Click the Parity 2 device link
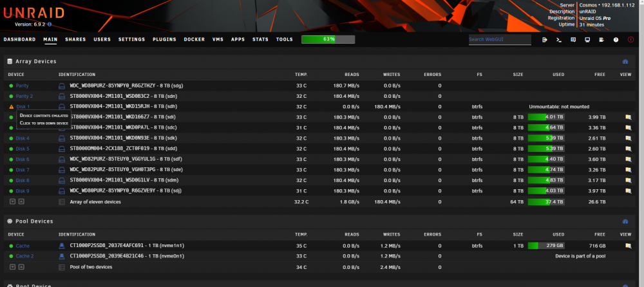 [24, 96]
